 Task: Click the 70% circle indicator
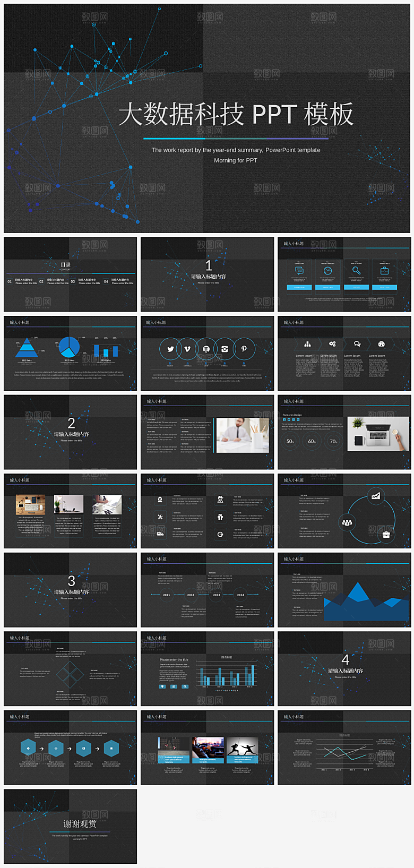[334, 441]
